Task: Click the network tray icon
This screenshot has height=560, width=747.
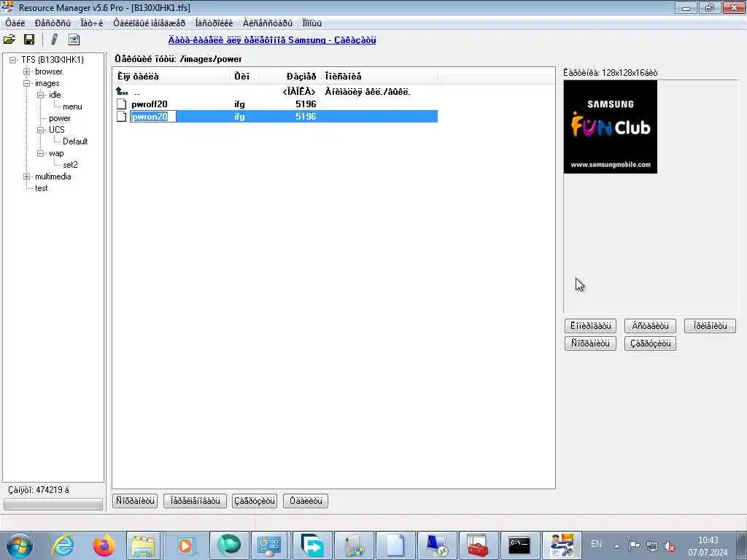Action: (x=652, y=547)
